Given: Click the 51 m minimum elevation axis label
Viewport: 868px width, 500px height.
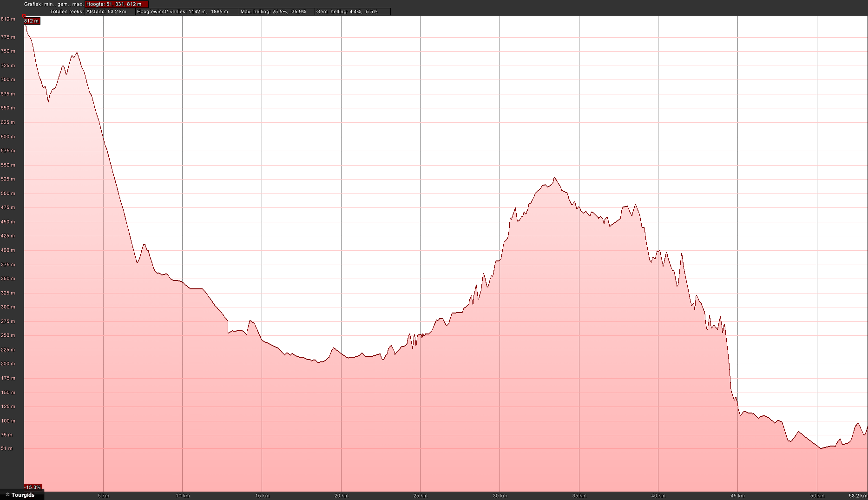Looking at the screenshot, I should click(7, 448).
